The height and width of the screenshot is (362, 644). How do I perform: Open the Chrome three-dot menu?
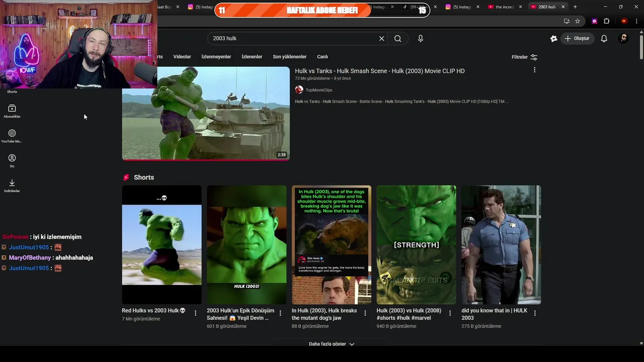tap(636, 21)
